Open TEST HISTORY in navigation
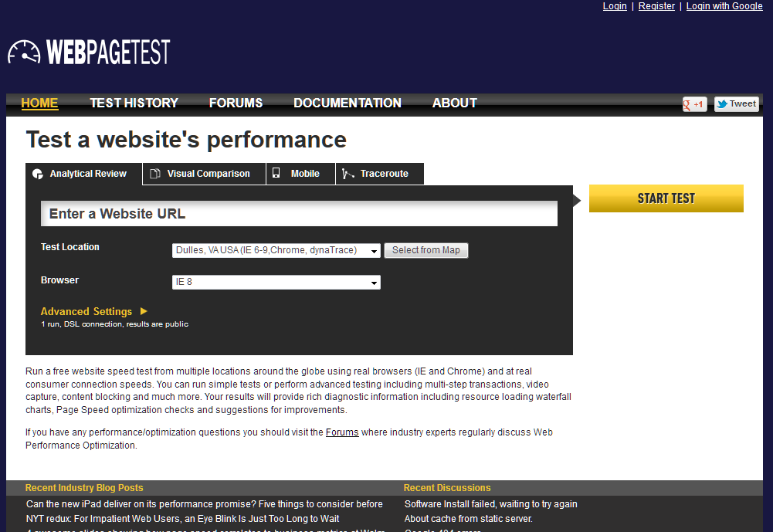The width and height of the screenshot is (773, 532). pos(134,103)
